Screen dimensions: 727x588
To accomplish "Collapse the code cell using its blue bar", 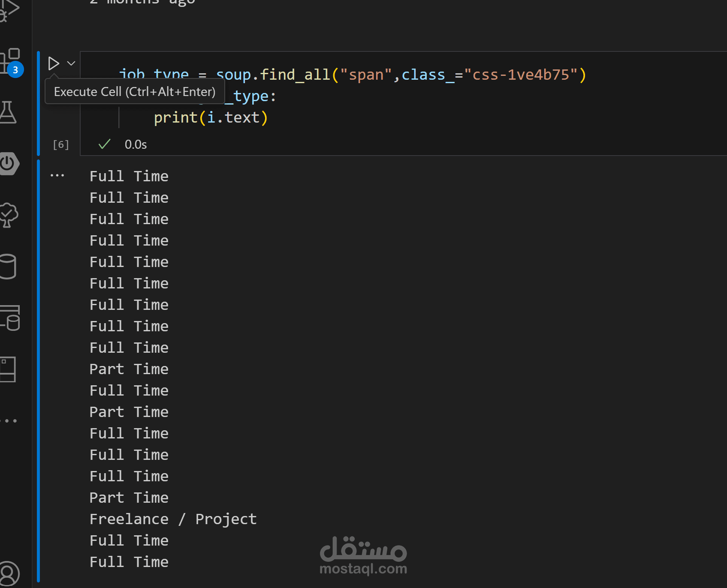I will (x=39, y=103).
